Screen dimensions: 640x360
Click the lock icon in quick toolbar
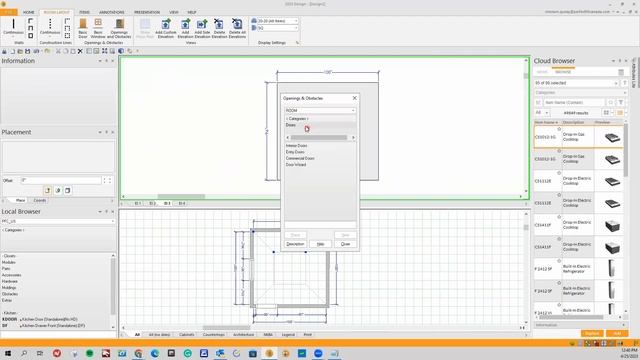[x=4, y=51]
